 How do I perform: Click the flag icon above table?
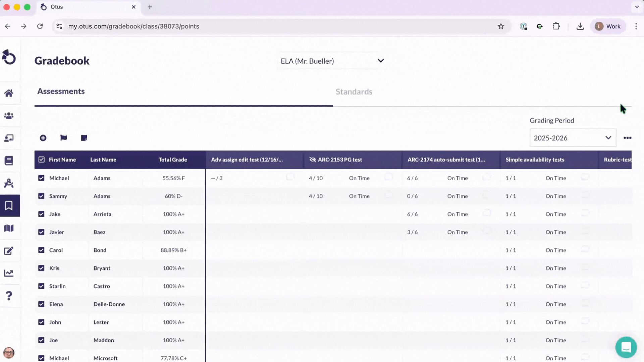pyautogui.click(x=63, y=138)
